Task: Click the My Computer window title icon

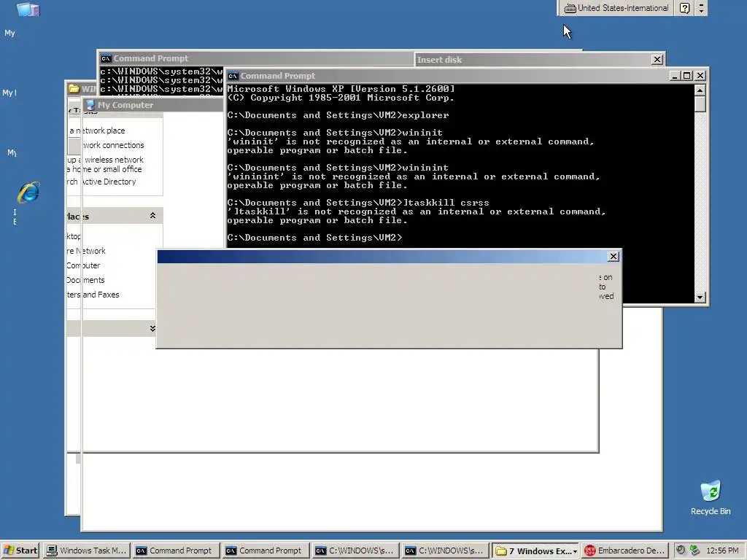Action: [90, 105]
